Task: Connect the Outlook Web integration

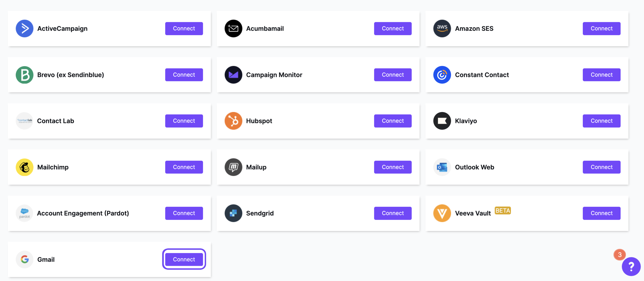Action: (602, 167)
